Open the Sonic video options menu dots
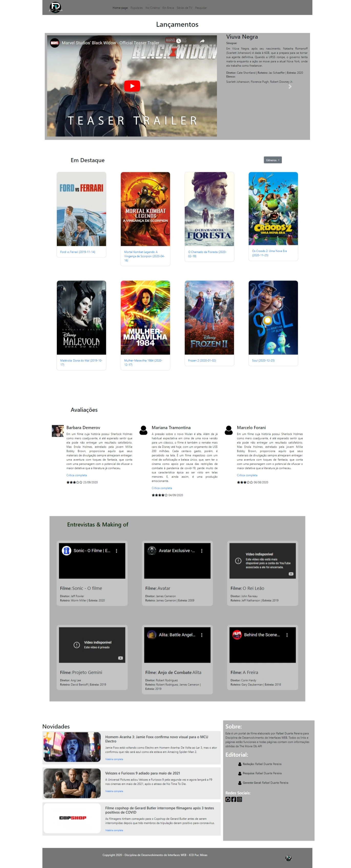Viewport: 351px width, 868px height. (116, 551)
